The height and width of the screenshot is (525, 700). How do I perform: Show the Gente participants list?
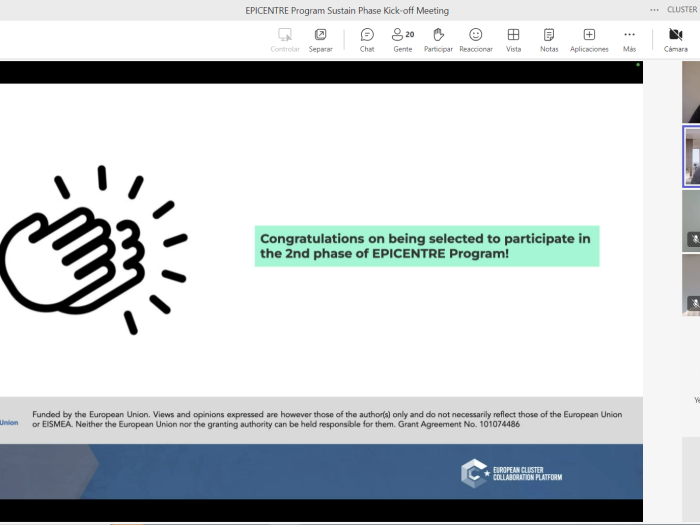pos(402,40)
